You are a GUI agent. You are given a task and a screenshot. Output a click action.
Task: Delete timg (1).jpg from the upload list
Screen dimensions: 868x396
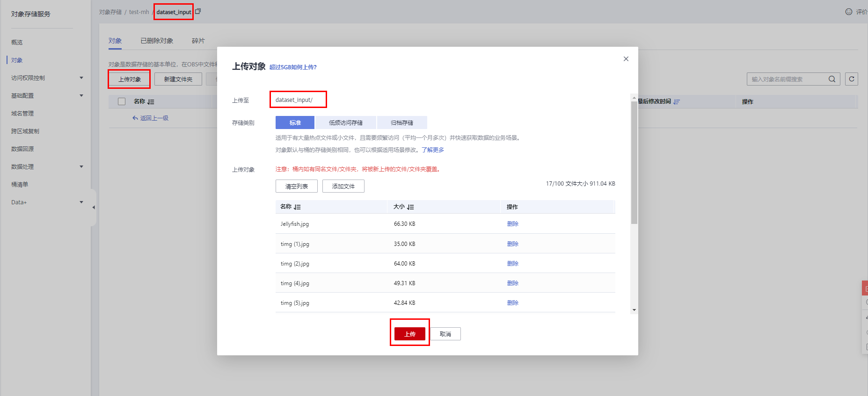click(513, 244)
